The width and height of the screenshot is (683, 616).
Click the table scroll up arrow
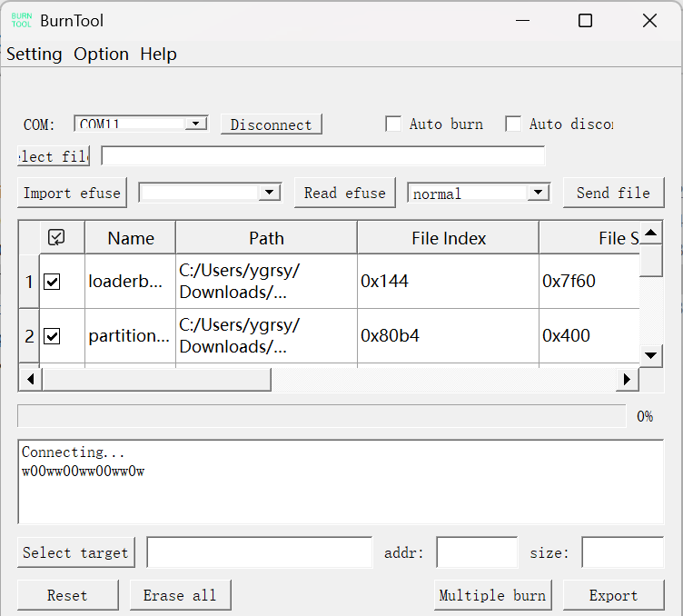[651, 233]
